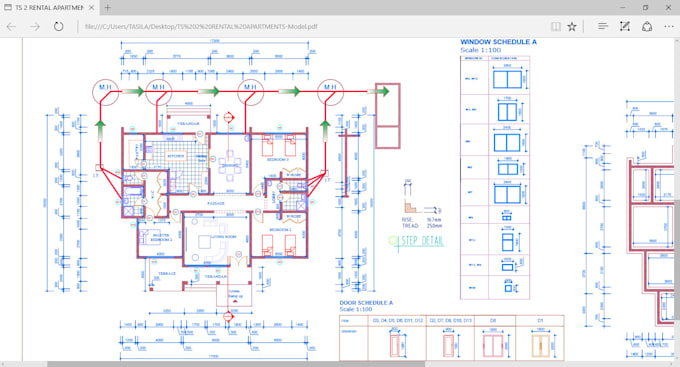The image size is (680, 367).
Task: Open the Share icon in toolbar
Action: (x=647, y=26)
